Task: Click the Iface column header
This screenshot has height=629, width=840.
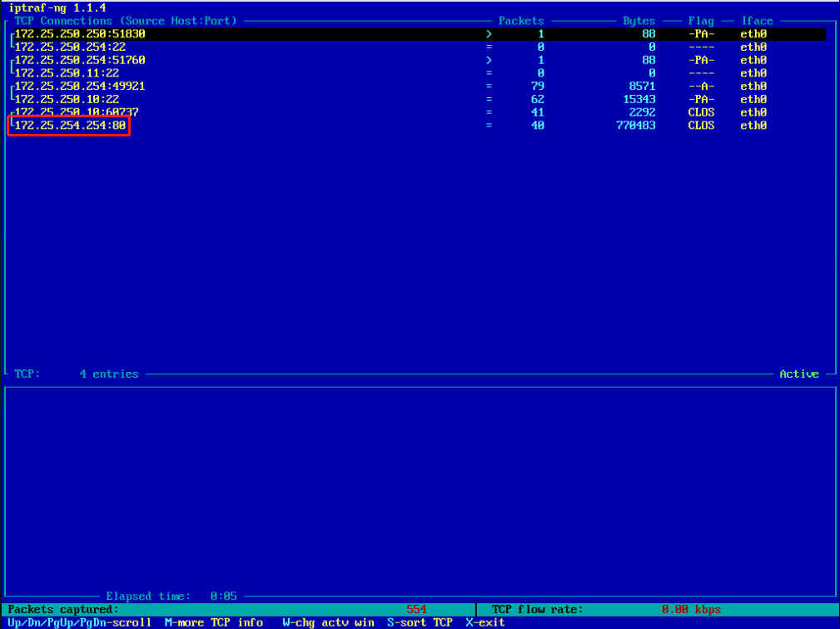Action: click(757, 21)
